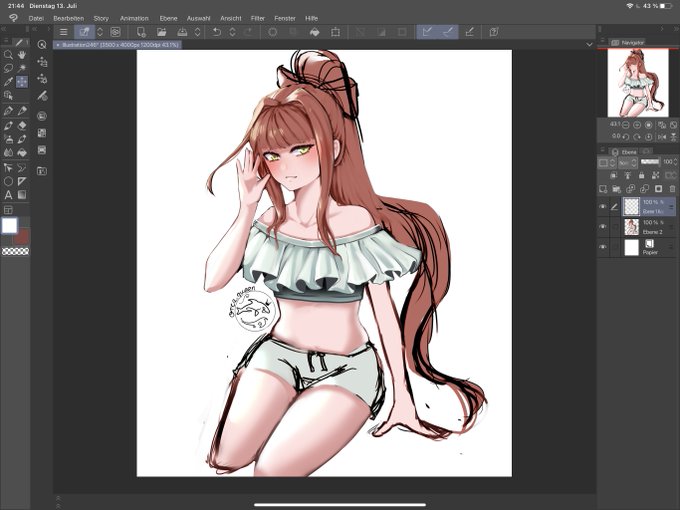
Task: Toggle lock layer icon
Action: [x=641, y=175]
